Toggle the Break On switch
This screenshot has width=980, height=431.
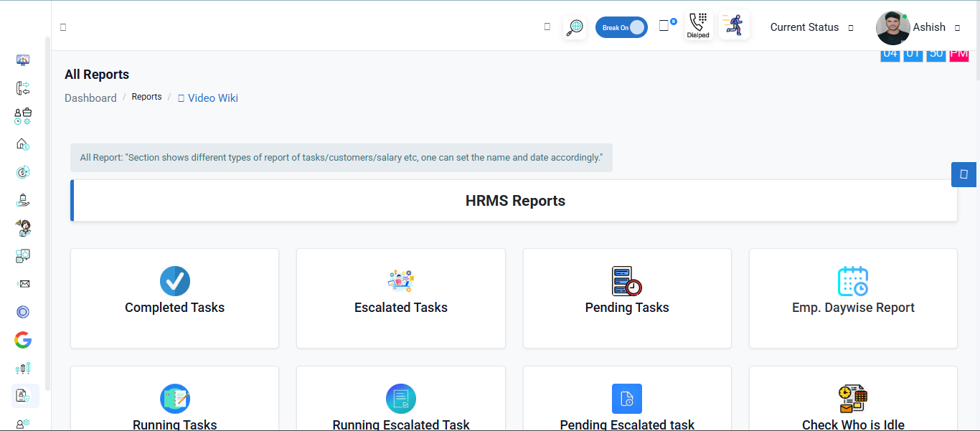click(x=621, y=27)
